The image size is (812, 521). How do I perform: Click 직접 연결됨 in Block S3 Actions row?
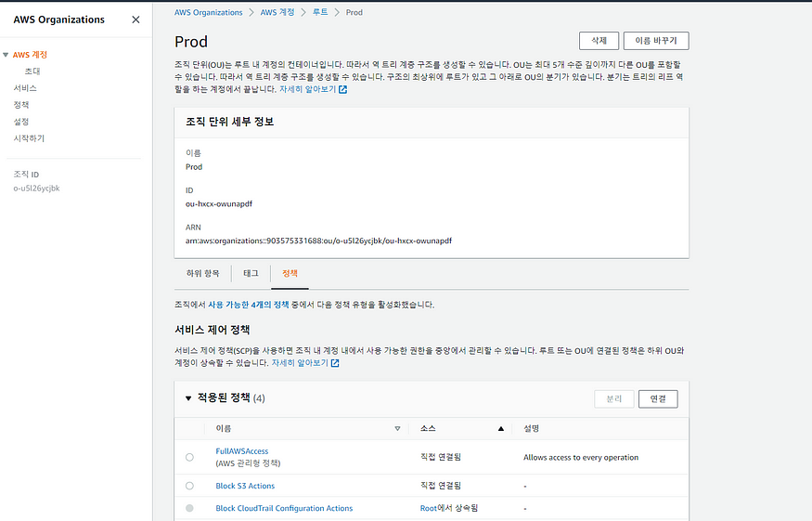pyautogui.click(x=441, y=486)
